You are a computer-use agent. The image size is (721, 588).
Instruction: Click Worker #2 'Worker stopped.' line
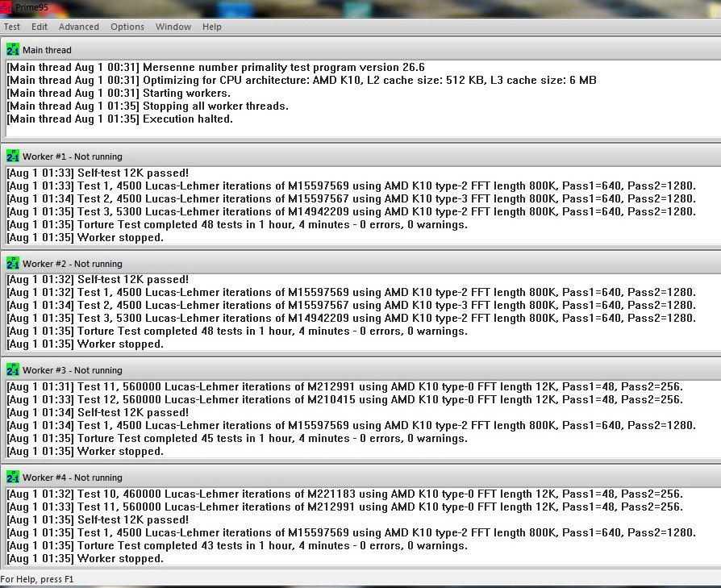click(x=85, y=344)
